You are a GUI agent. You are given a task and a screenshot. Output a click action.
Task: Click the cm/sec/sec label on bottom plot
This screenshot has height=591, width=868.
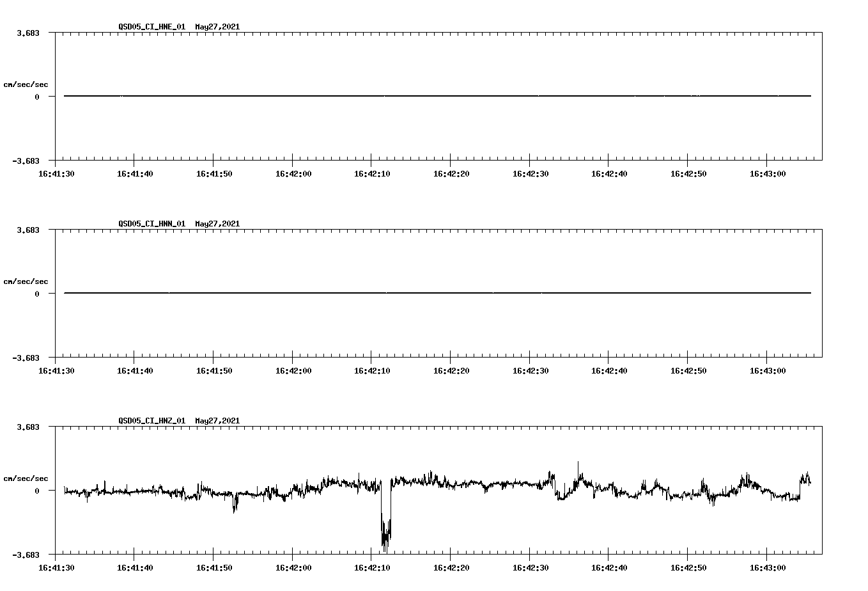pyautogui.click(x=27, y=477)
